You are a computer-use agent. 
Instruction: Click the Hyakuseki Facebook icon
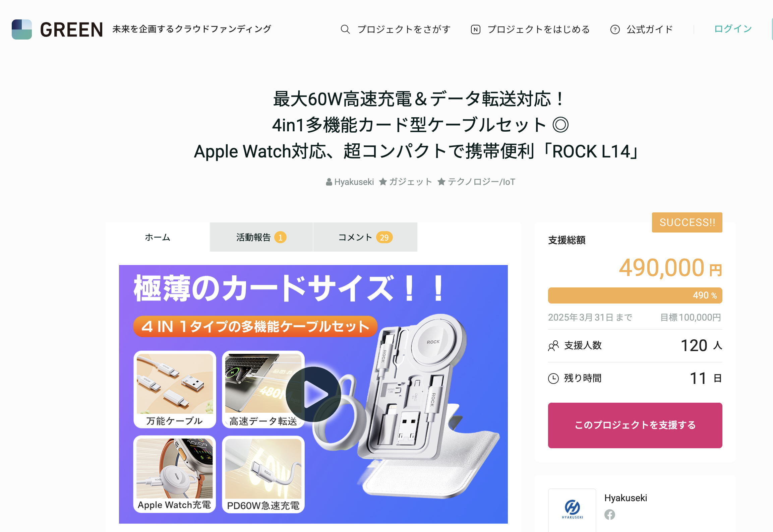(x=610, y=515)
